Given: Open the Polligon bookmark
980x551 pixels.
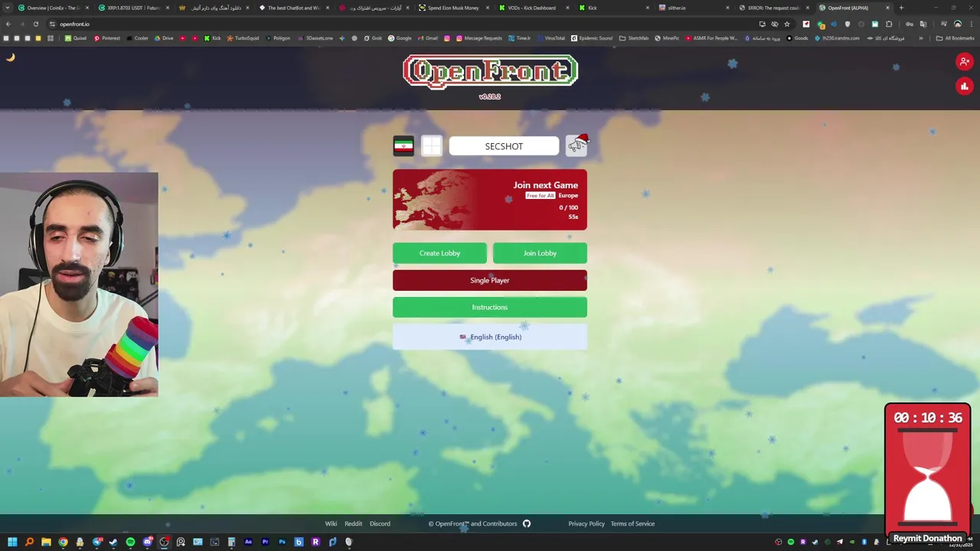Looking at the screenshot, I should [277, 37].
